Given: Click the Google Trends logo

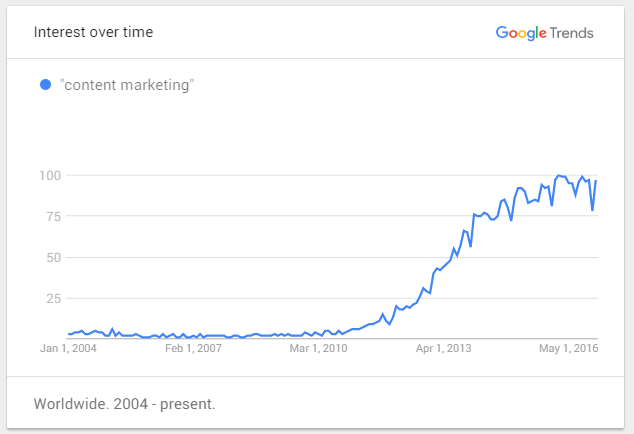Looking at the screenshot, I should tap(544, 33).
